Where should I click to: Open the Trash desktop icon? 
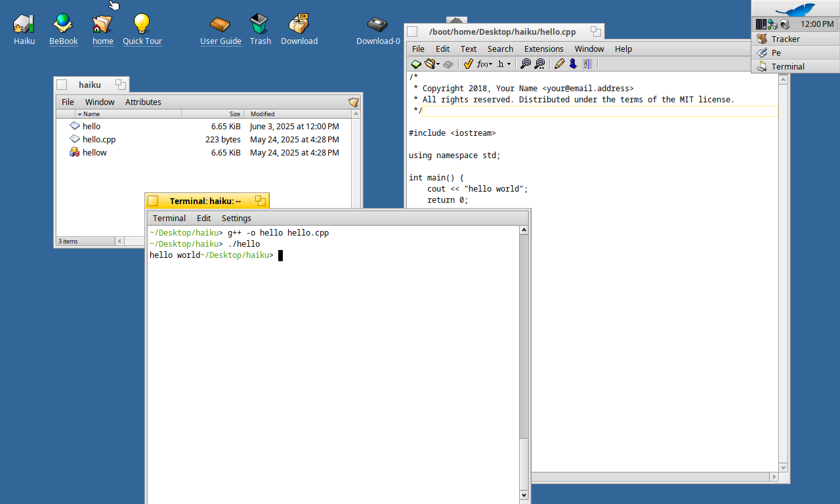[x=260, y=24]
